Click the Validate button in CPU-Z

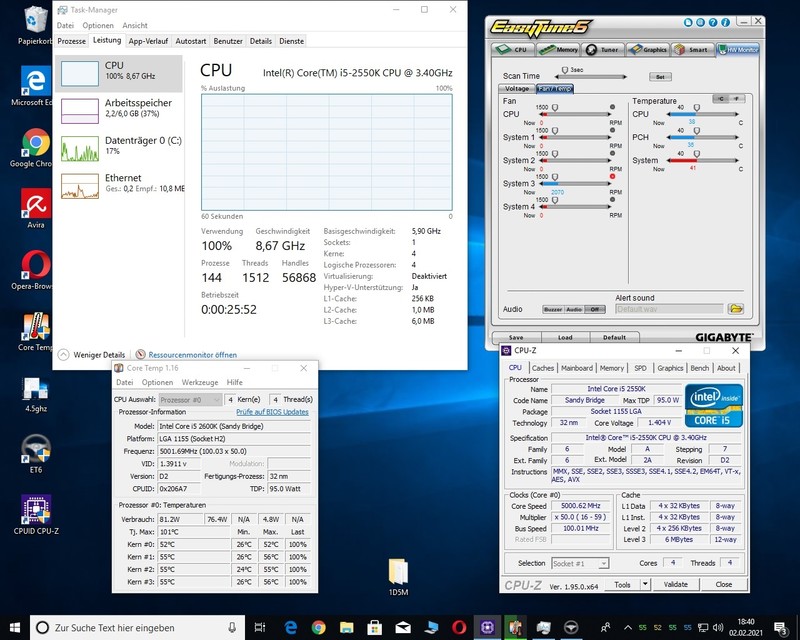[x=676, y=584]
